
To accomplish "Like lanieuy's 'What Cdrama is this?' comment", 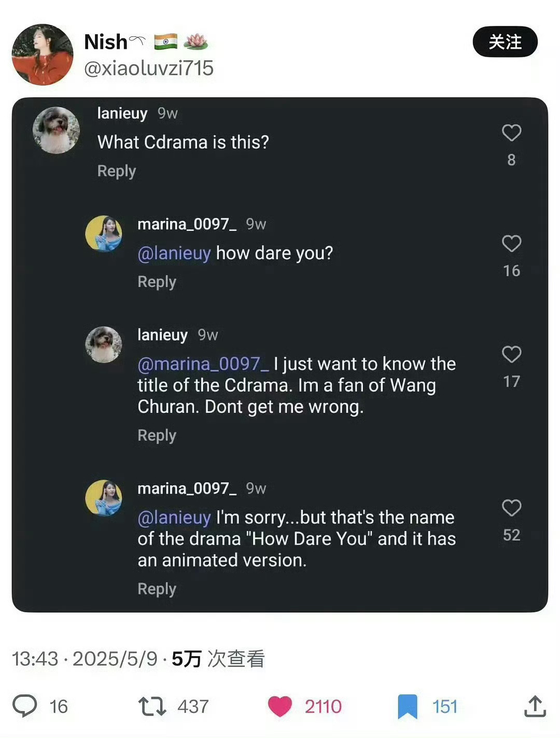I will point(511,133).
